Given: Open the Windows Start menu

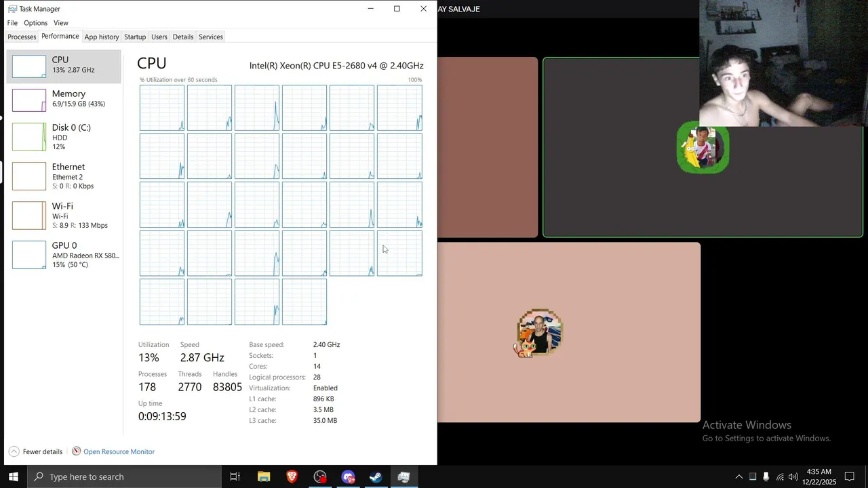Looking at the screenshot, I should coord(13,476).
